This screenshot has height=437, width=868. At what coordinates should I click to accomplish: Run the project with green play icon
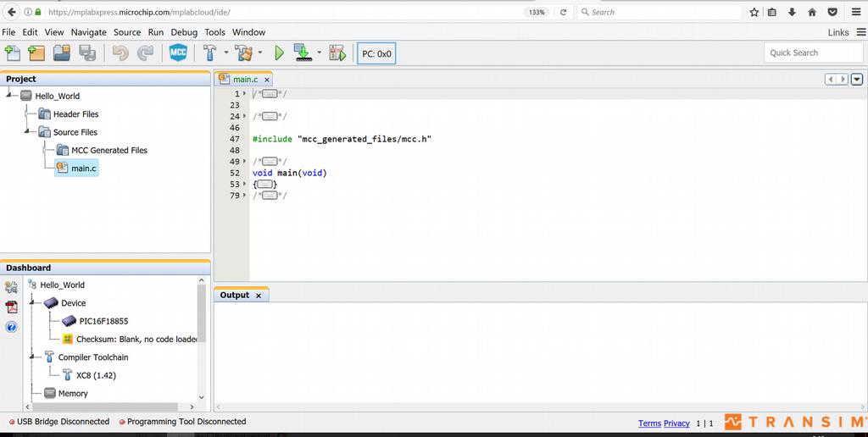point(279,53)
